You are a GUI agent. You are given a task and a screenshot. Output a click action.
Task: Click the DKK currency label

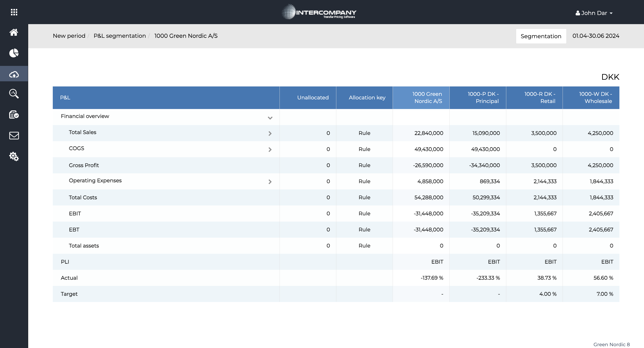click(x=610, y=77)
